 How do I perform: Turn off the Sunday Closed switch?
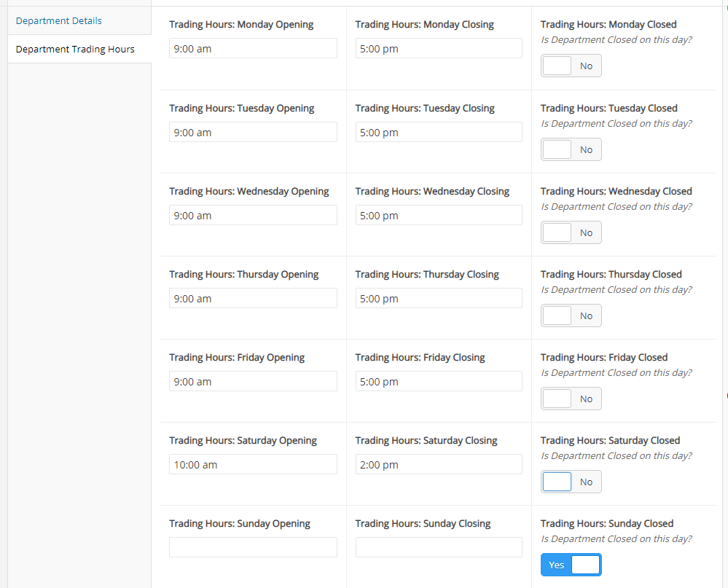tap(571, 565)
